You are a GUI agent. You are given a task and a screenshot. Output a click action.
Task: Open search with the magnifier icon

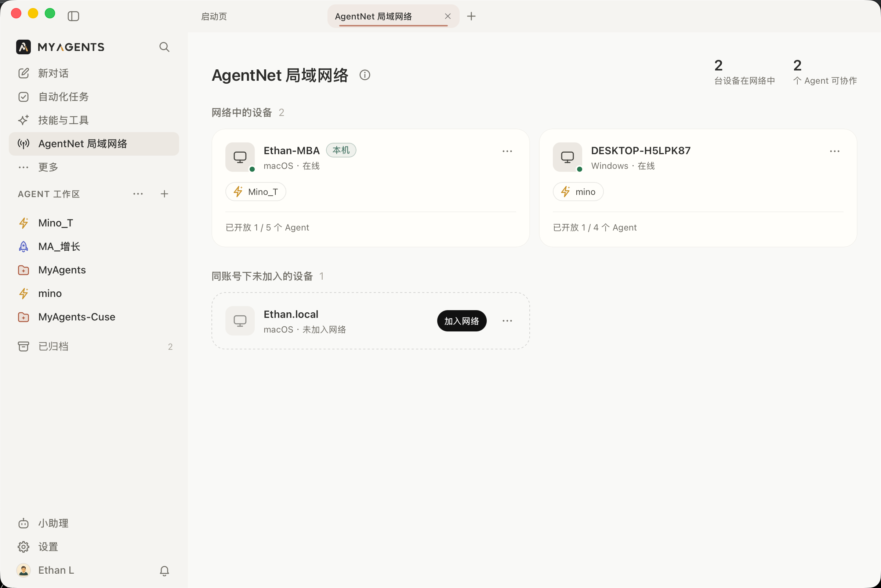[164, 47]
